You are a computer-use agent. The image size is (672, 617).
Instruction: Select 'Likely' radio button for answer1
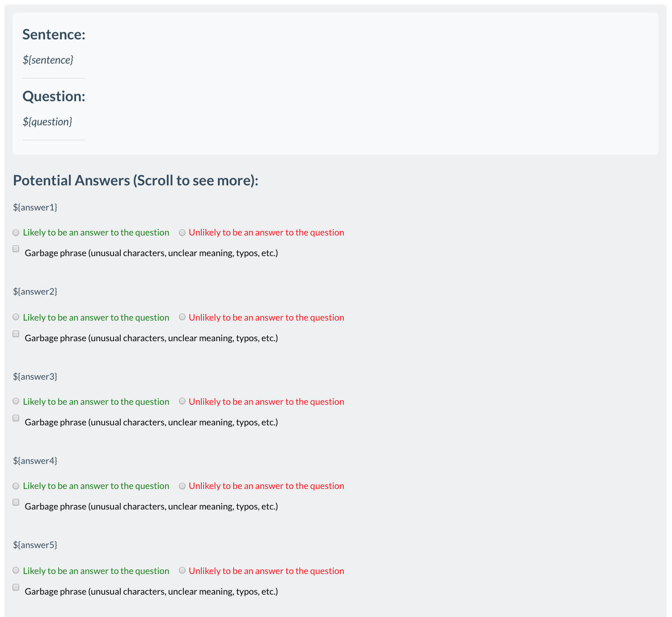tap(16, 233)
